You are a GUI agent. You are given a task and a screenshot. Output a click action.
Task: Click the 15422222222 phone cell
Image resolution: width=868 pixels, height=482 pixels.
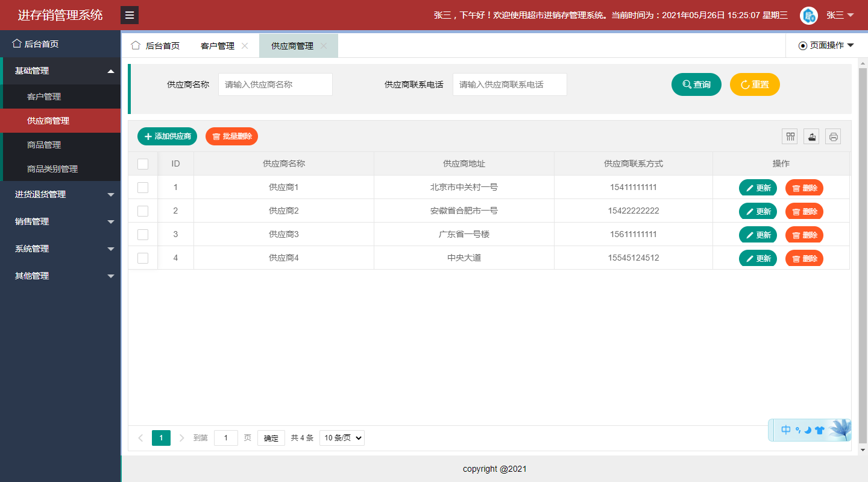[x=634, y=211]
